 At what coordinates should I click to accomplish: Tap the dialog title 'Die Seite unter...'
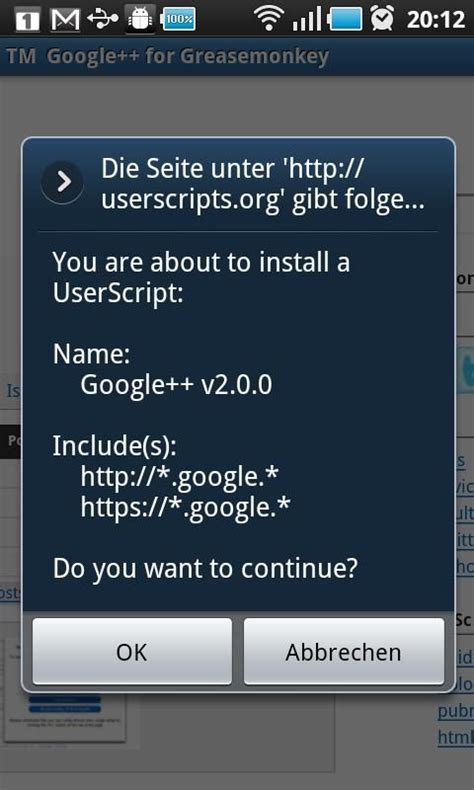[x=262, y=185]
